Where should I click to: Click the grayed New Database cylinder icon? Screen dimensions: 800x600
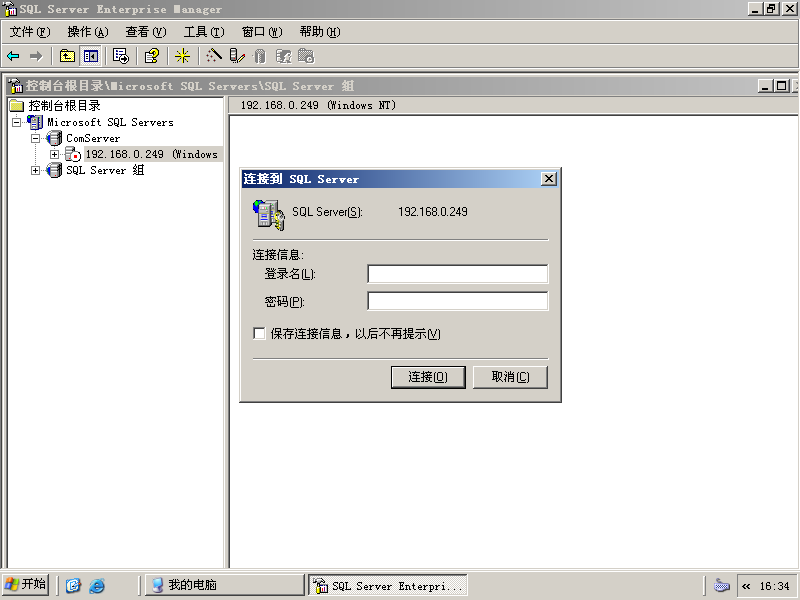coord(260,56)
